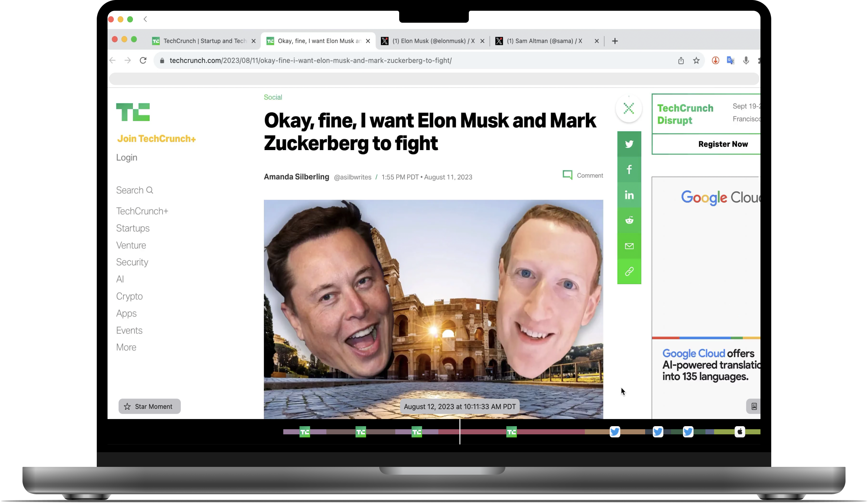
Task: Open Join TechCrunch+ link
Action: point(156,138)
